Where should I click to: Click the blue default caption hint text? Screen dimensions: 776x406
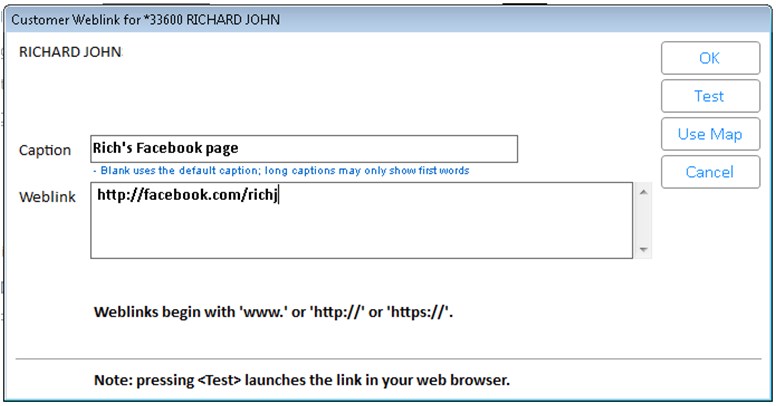tap(283, 171)
